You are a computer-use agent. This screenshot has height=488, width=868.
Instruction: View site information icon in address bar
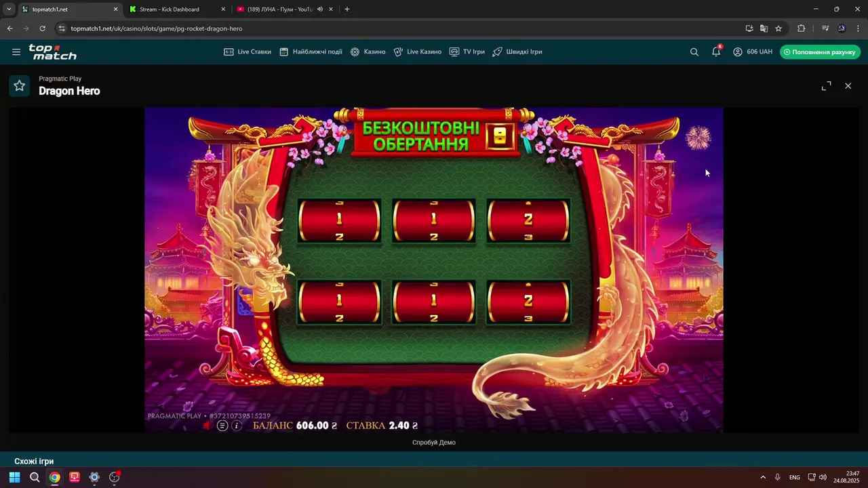coord(62,28)
